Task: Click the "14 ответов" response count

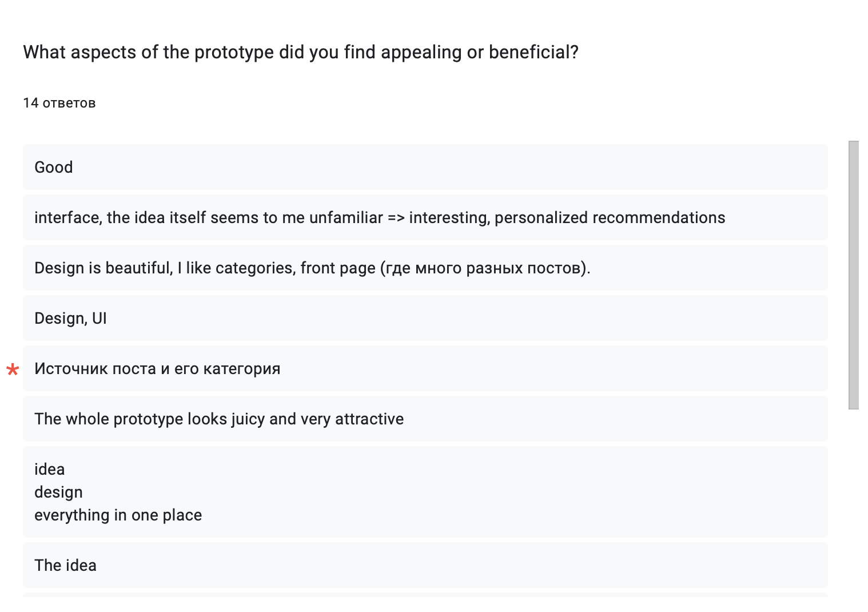Action: [x=59, y=103]
